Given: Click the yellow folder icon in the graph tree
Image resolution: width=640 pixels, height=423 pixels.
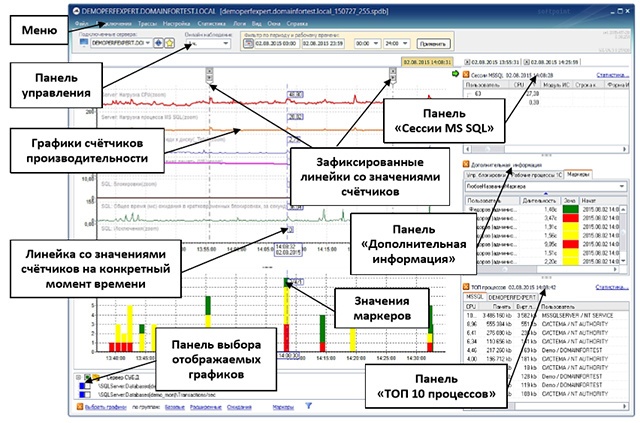Looking at the screenshot, I should [96, 377].
